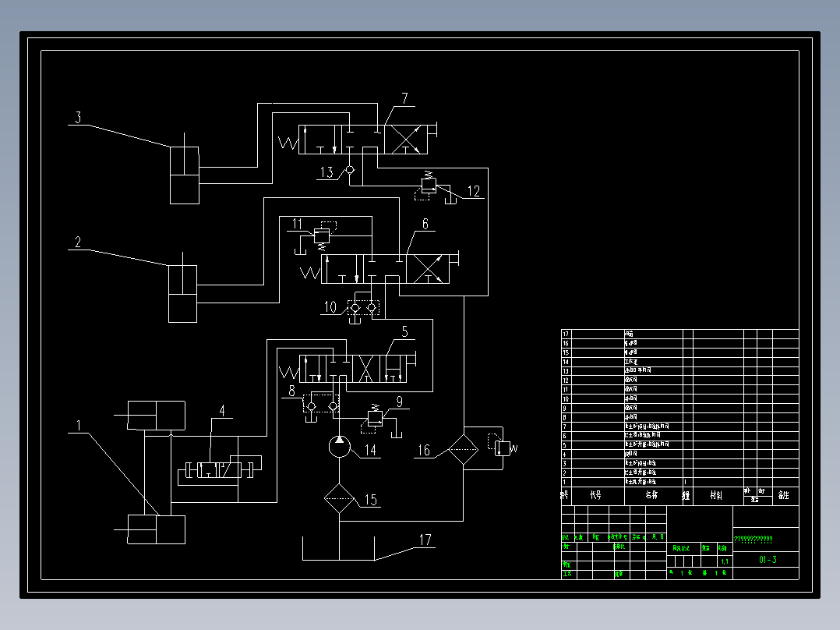Select the relief valve symbol labeled 12
The height and width of the screenshot is (630, 840).
coord(429,185)
